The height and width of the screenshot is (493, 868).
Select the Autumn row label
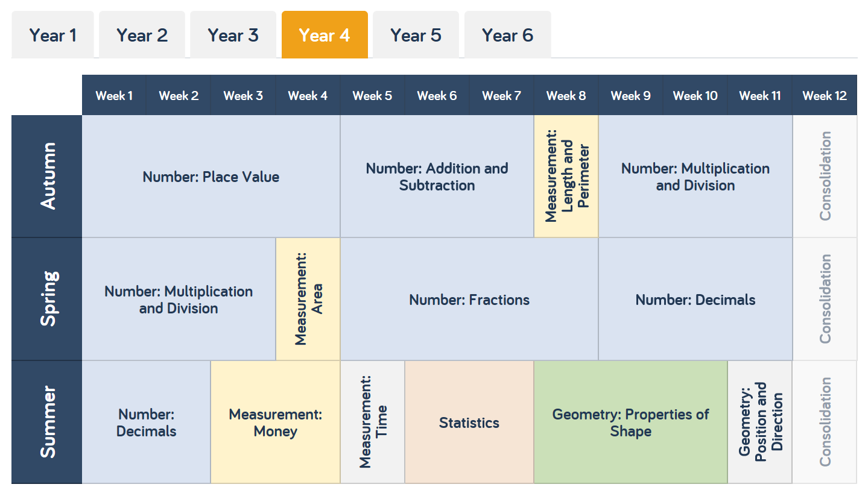46,175
